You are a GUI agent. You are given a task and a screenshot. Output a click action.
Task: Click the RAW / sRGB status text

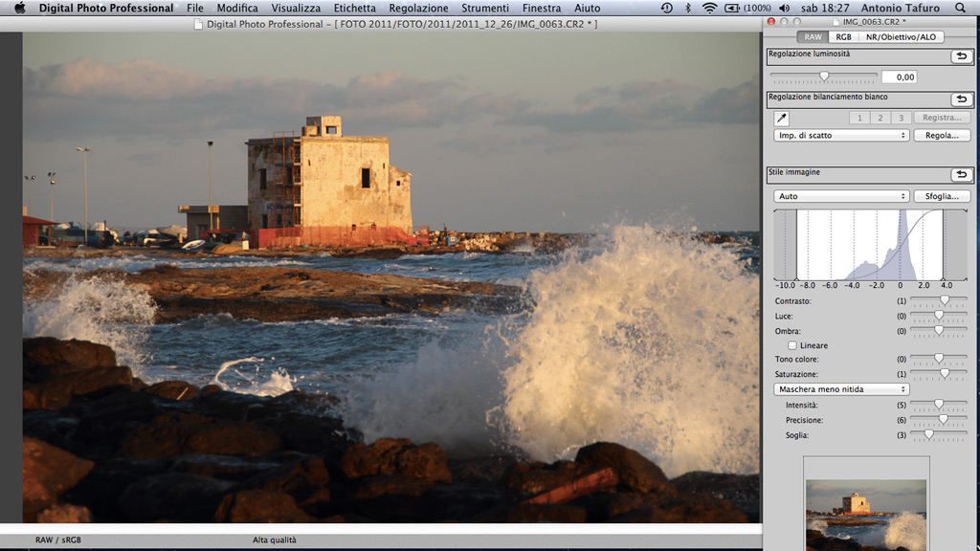[58, 540]
